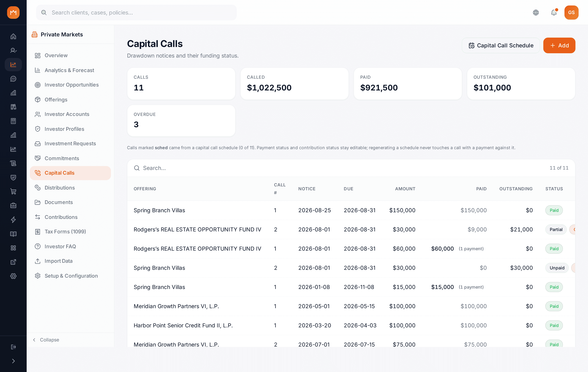The image size is (588, 372).
Task: Open Setup & Configuration
Action: point(70,276)
